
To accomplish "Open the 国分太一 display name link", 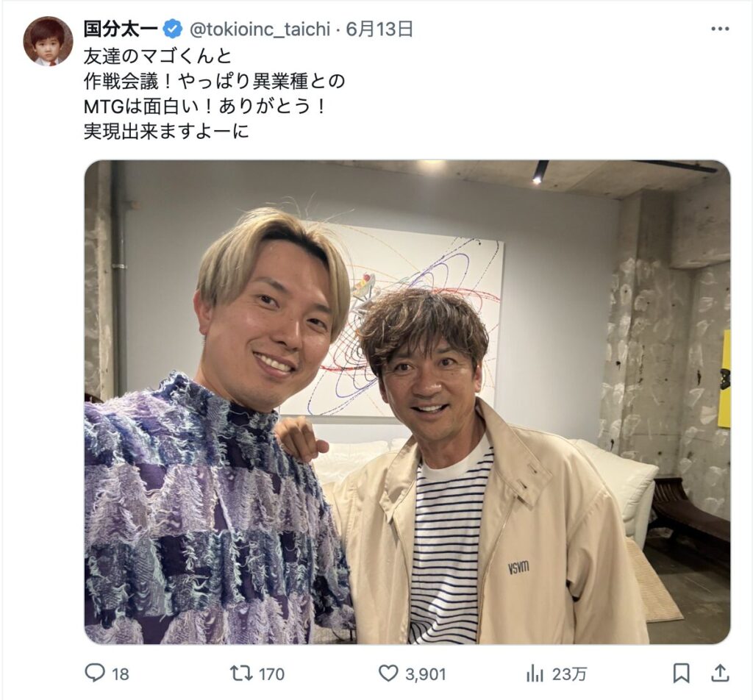I will point(121,29).
